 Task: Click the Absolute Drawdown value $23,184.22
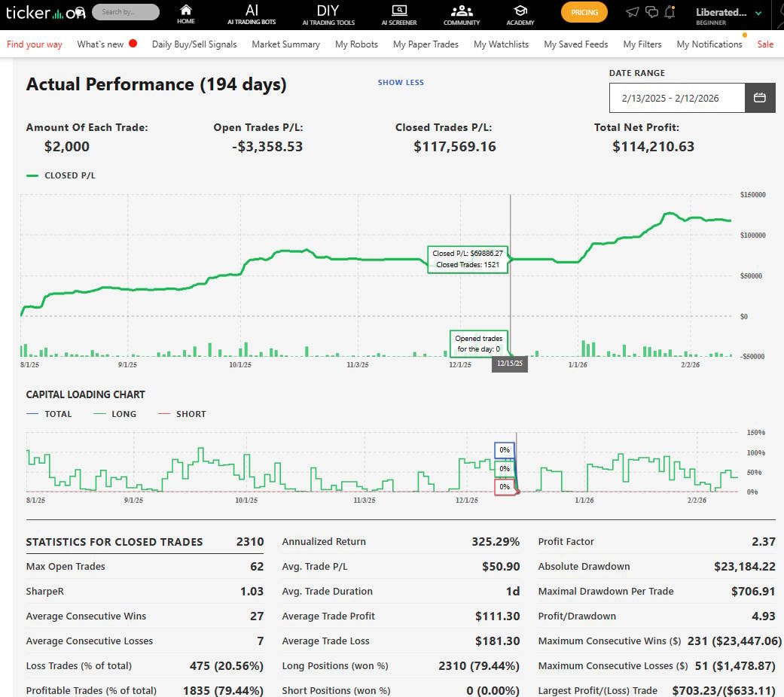click(x=745, y=567)
